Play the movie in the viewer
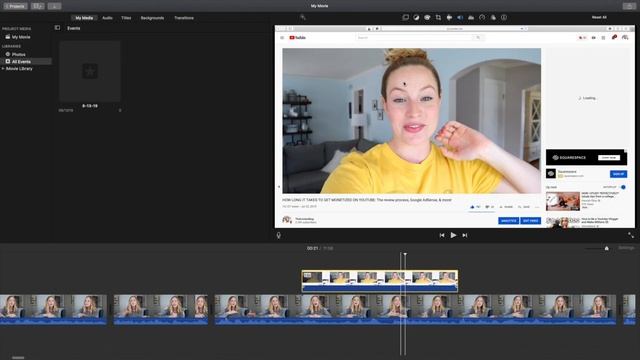640x360 pixels. pos(453,235)
